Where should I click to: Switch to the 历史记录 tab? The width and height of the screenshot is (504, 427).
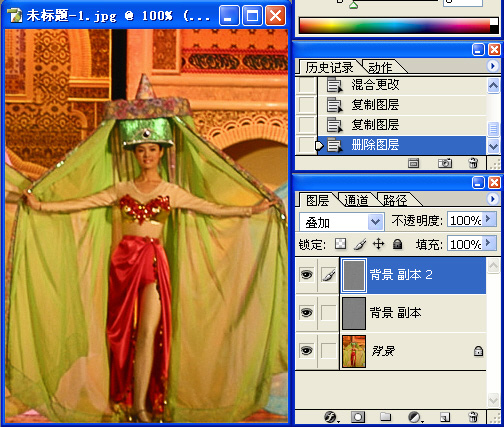click(x=329, y=68)
